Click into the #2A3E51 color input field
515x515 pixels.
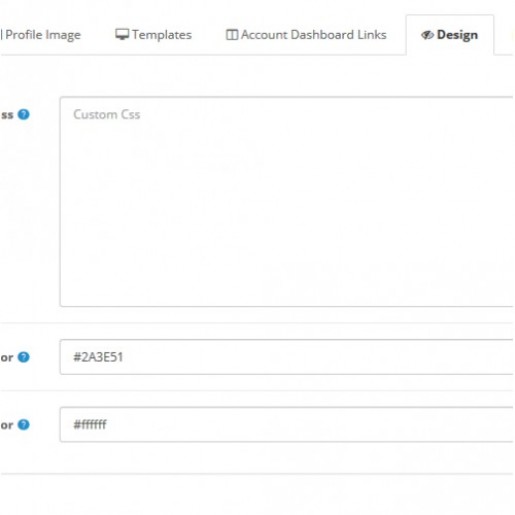(x=287, y=357)
